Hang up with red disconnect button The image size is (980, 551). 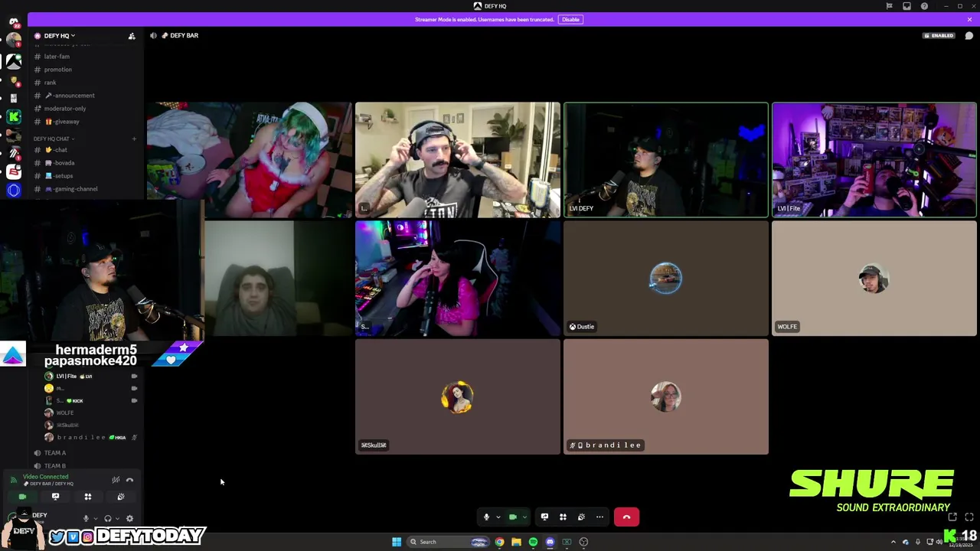click(x=626, y=517)
